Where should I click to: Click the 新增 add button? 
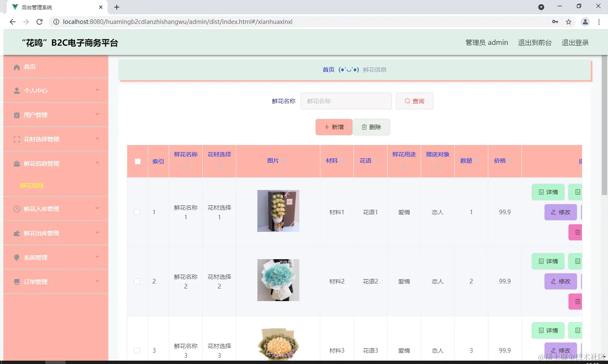point(334,127)
